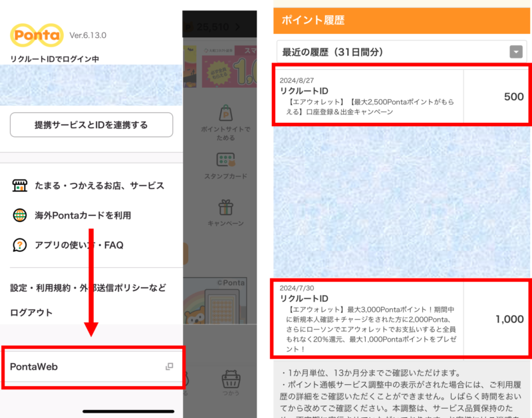The image size is (532, 418).
Task: Tap the ポイントサイトでためる shopping bag icon
Action: coord(225,114)
